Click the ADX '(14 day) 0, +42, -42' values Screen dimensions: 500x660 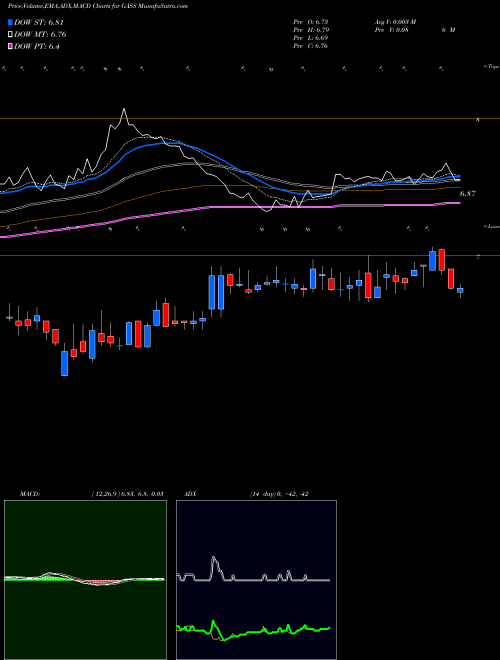coord(279,494)
